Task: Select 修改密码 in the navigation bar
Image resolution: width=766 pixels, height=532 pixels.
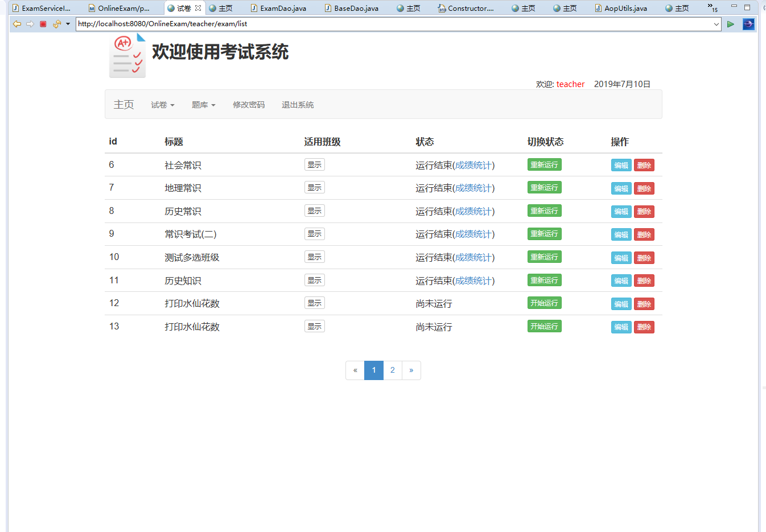Action: (x=248, y=104)
